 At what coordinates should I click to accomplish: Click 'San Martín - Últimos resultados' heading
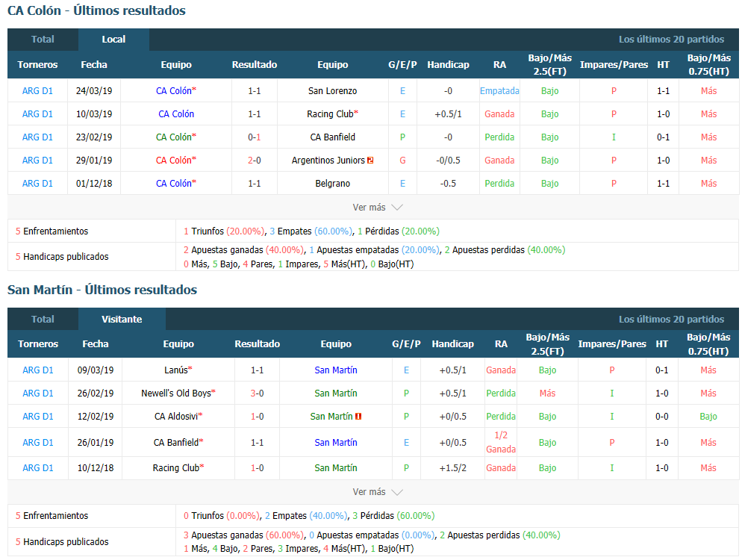click(102, 290)
